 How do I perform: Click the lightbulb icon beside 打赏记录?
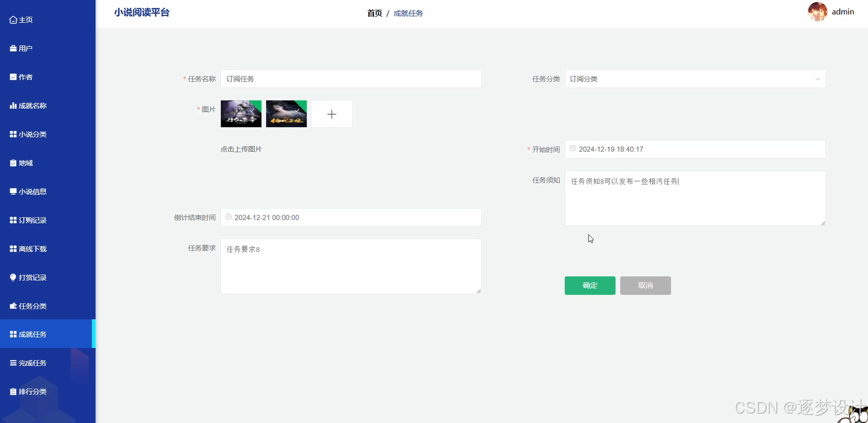(13, 277)
